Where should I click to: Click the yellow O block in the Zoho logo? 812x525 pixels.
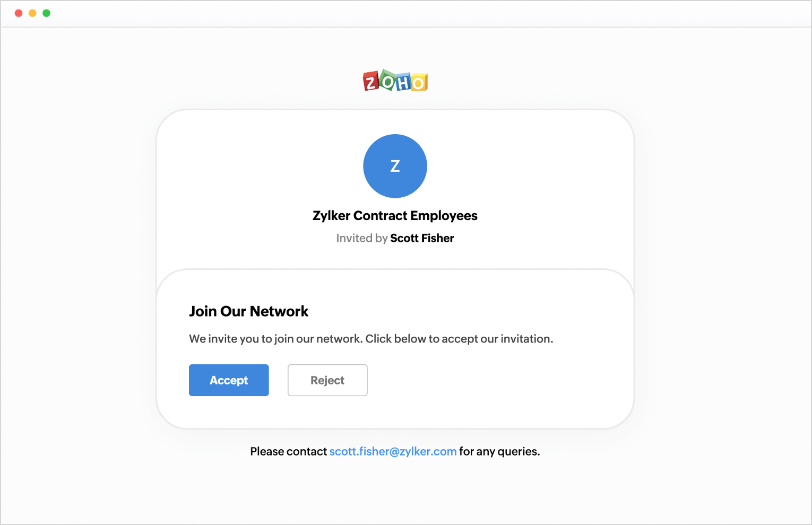[x=419, y=83]
